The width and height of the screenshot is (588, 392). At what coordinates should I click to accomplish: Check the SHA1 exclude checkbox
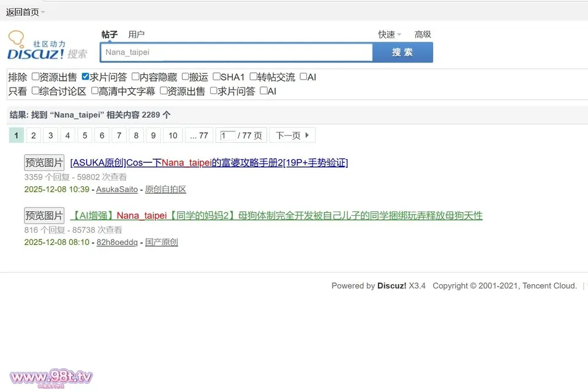pos(216,77)
